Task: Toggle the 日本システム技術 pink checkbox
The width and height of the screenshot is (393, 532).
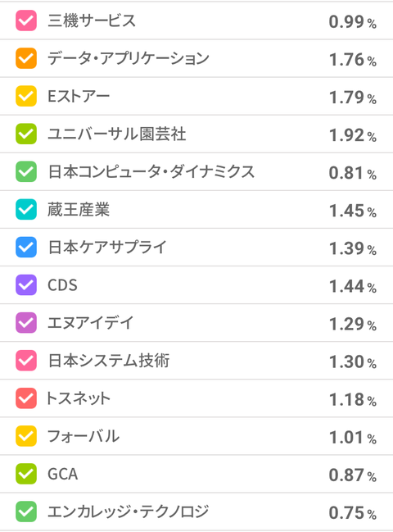Action: [26, 361]
